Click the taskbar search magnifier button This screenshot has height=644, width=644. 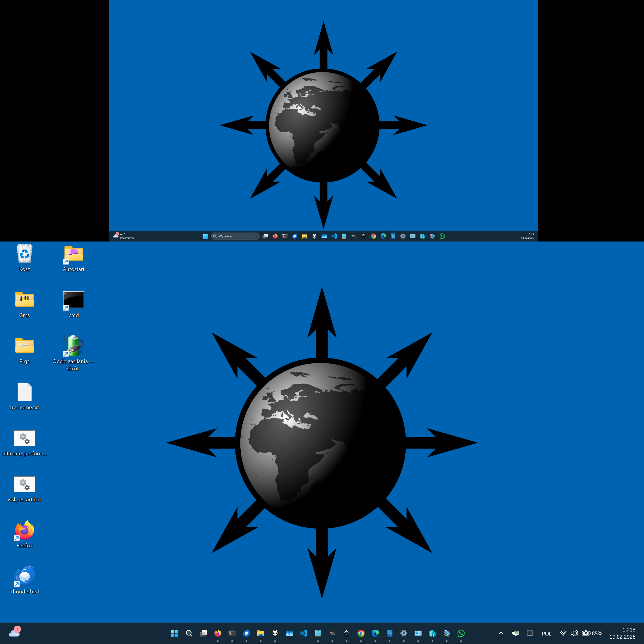click(x=189, y=633)
